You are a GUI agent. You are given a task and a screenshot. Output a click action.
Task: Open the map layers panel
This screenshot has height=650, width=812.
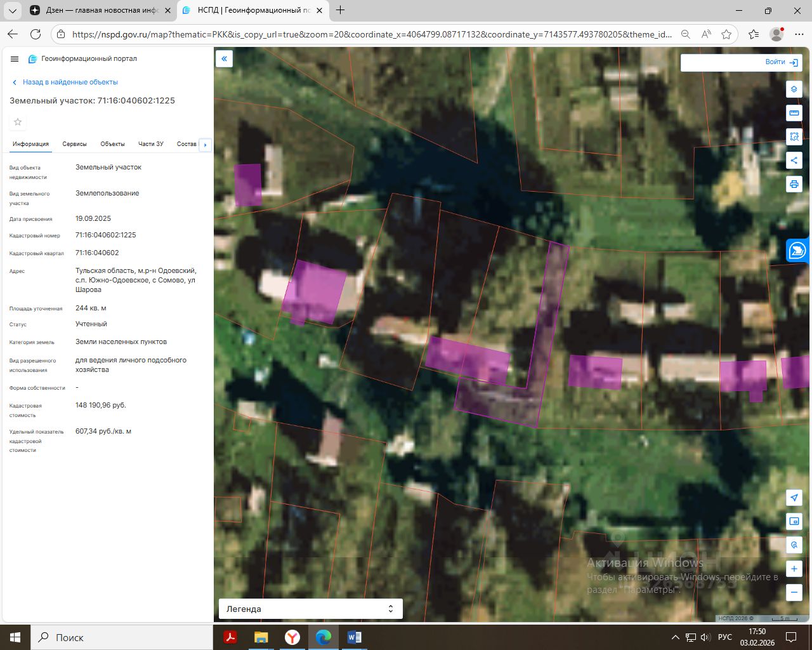click(794, 90)
